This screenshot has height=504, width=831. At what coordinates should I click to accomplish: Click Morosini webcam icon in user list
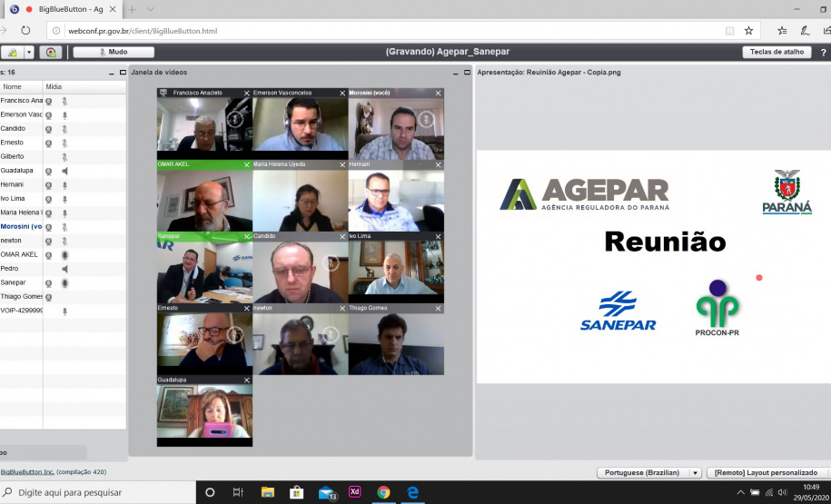pyautogui.click(x=49, y=227)
